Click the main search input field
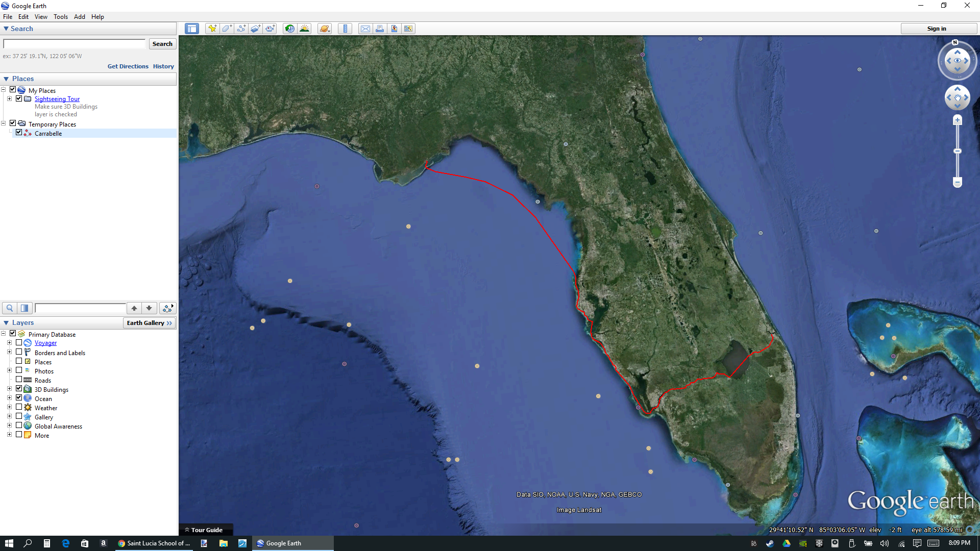The image size is (980, 551). click(x=75, y=44)
